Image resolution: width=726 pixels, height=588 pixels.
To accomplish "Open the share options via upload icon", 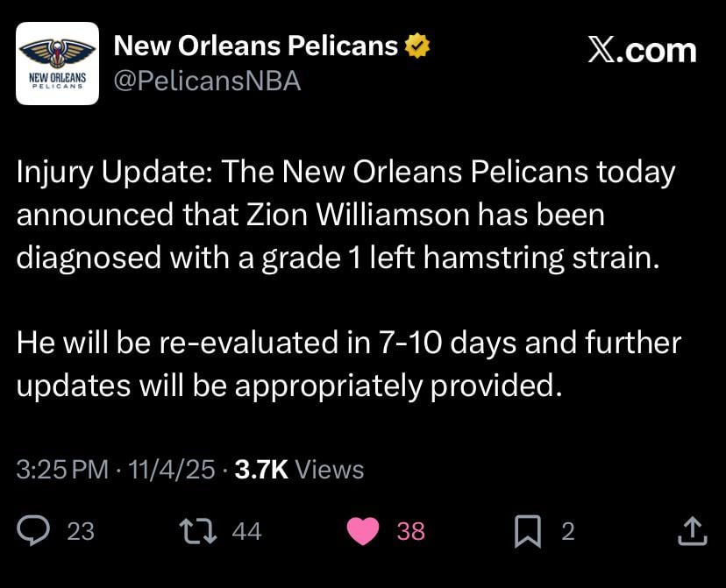I will (692, 529).
